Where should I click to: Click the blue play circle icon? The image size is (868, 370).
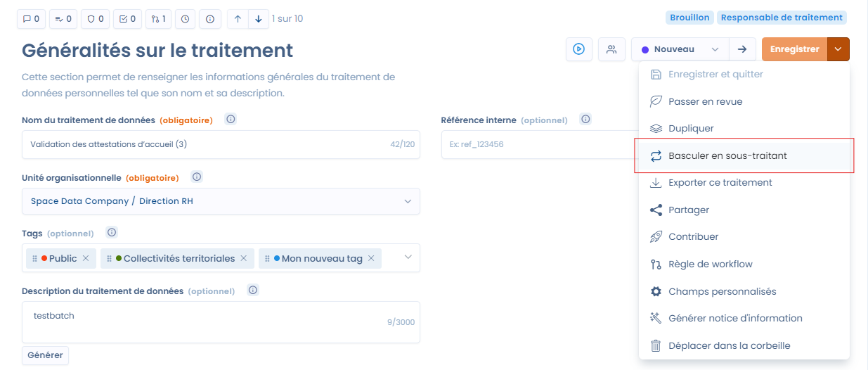578,49
